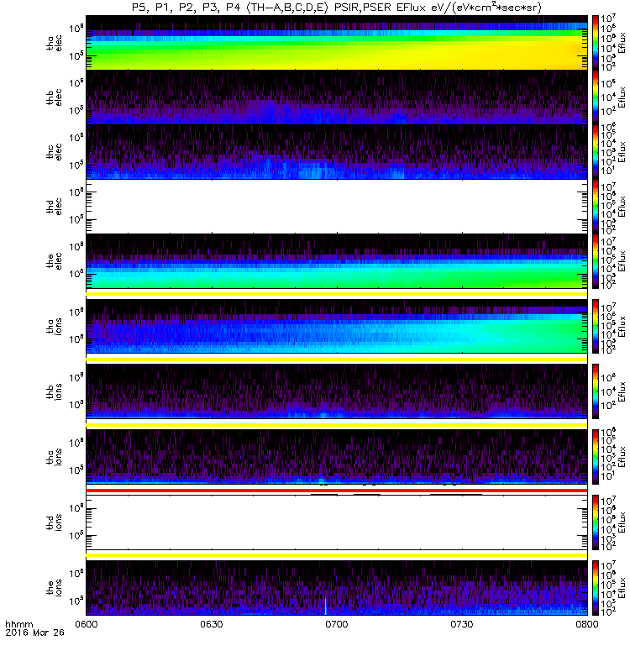Viewport: 630px width, 672px height.
Task: Click the thc elec color bar
Action: [596, 152]
